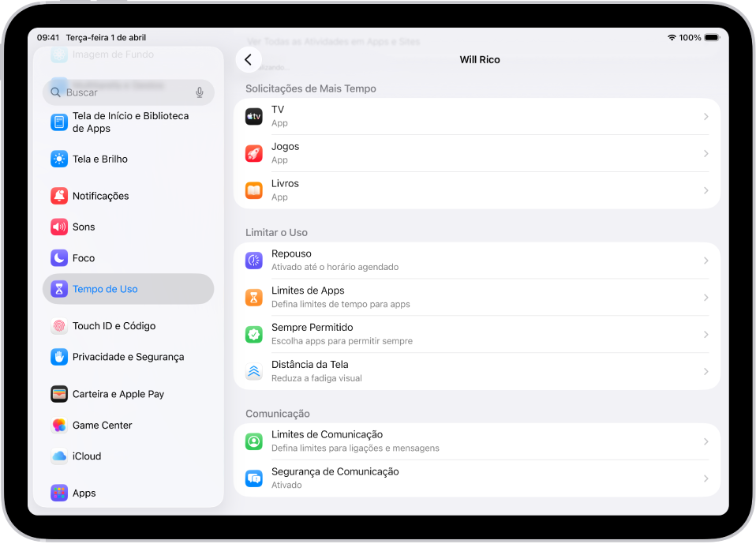756x544 pixels.
Task: Click the Limitar o Uso header
Action: pyautogui.click(x=277, y=232)
